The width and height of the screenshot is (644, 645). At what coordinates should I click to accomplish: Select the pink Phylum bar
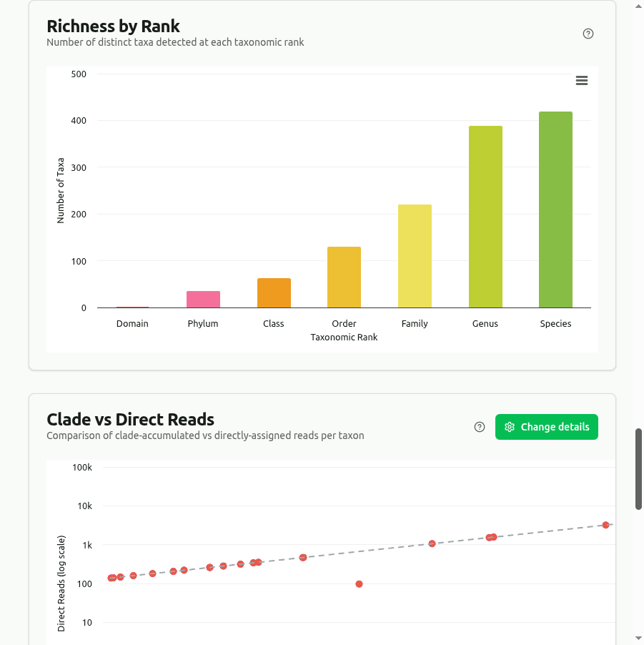click(x=203, y=300)
